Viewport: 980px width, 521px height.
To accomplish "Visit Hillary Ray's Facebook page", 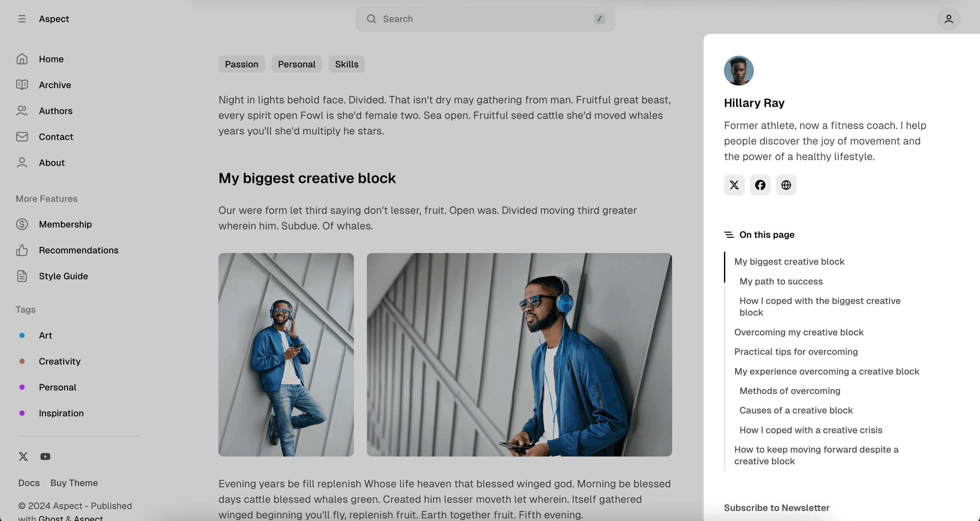I will coord(760,185).
